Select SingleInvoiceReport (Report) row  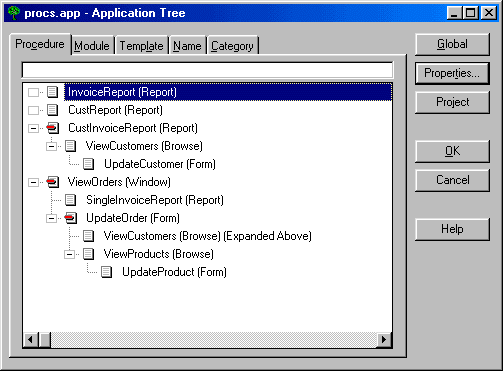155,200
